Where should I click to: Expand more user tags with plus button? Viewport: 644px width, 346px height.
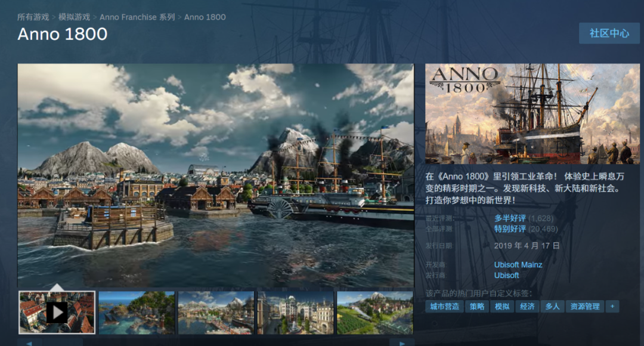pyautogui.click(x=612, y=307)
